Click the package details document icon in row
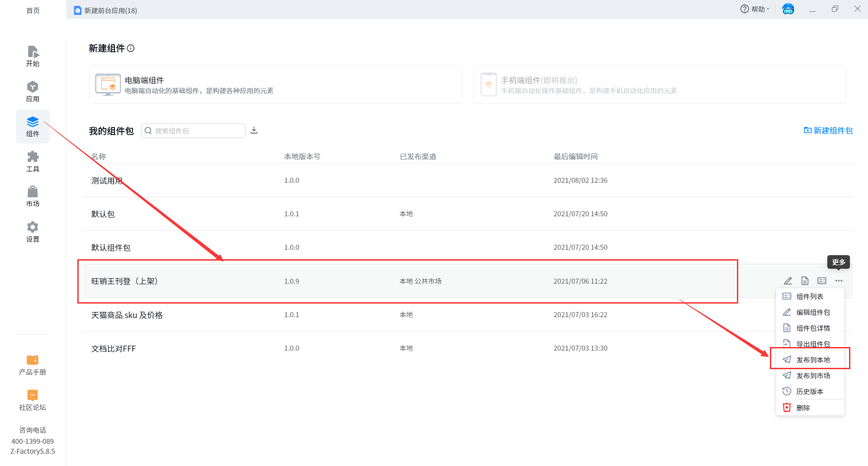 pos(805,281)
